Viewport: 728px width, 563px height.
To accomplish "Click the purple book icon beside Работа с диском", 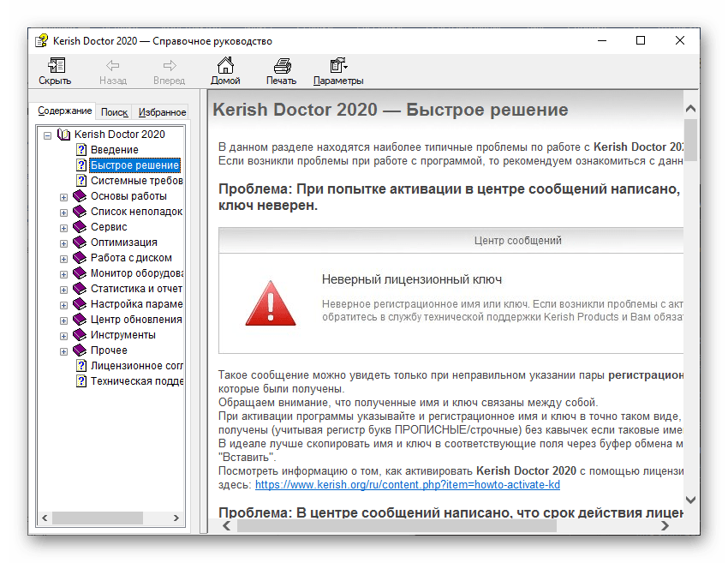I will (x=80, y=257).
